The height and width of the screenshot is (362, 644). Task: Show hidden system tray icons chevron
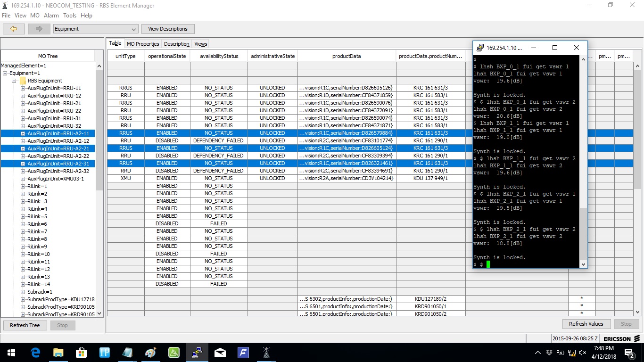pos(538,353)
